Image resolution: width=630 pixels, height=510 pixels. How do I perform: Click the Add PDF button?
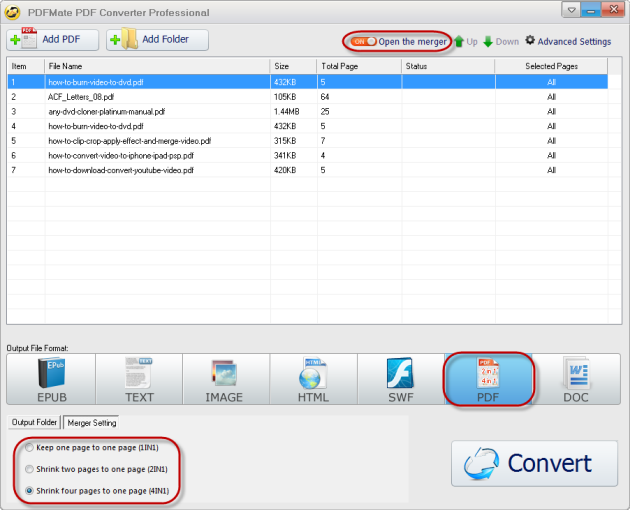point(52,40)
